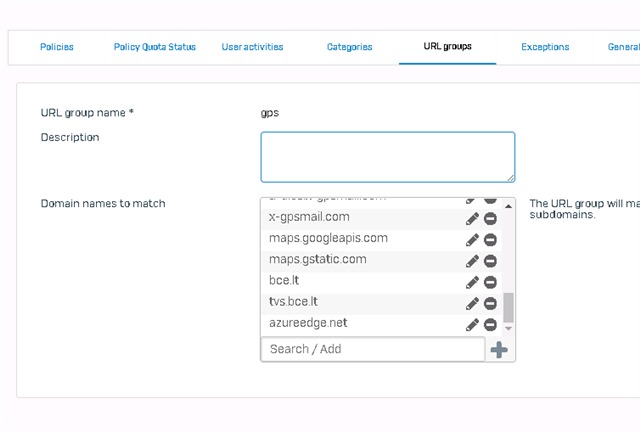Edit the maps.gstatic.com entry
Image resolution: width=640 pixels, height=432 pixels.
[x=472, y=261]
